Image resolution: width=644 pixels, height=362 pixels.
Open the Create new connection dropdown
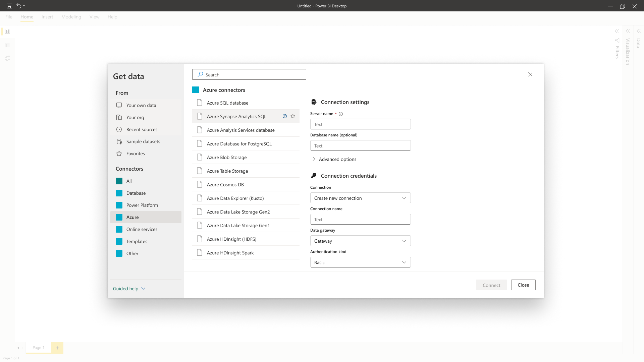click(x=360, y=198)
